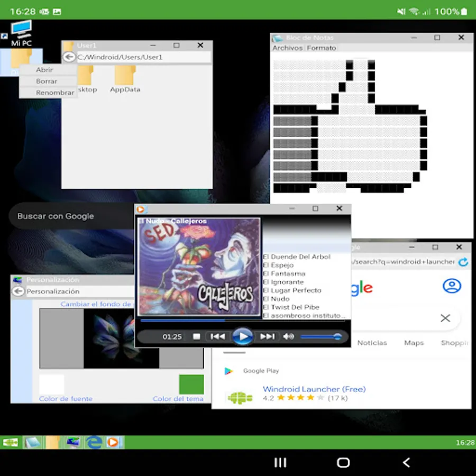This screenshot has height=476, width=476.
Task: Open the Windroid Launcher (Free) link
Action: 314,389
